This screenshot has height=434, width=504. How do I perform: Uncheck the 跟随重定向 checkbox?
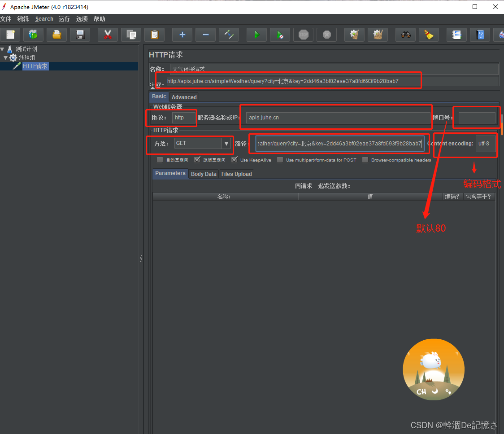(x=197, y=160)
